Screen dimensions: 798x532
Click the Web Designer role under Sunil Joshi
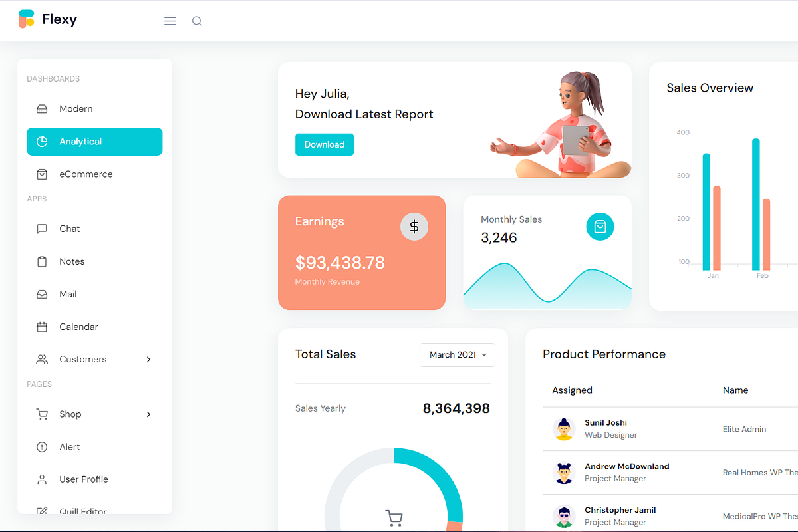click(610, 435)
